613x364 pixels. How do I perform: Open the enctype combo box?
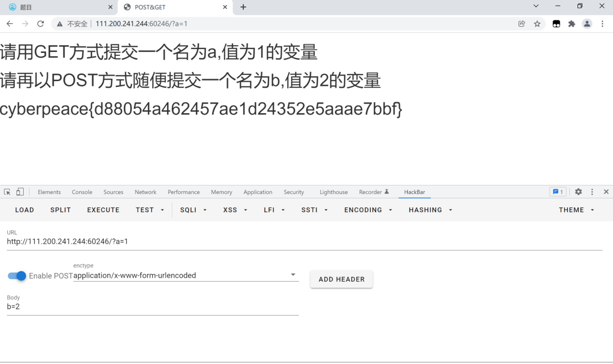[x=186, y=275]
